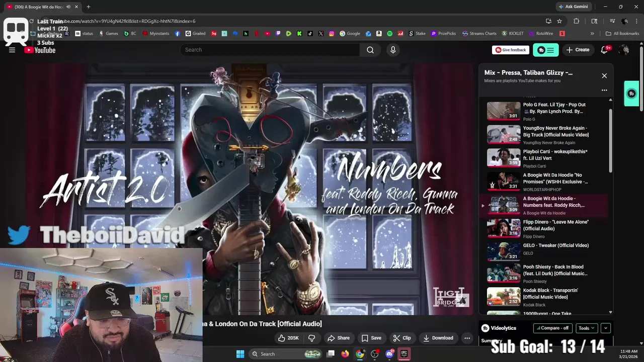Open the Videolytics Tools dropdown
This screenshot has height=362, width=644.
pos(586,328)
